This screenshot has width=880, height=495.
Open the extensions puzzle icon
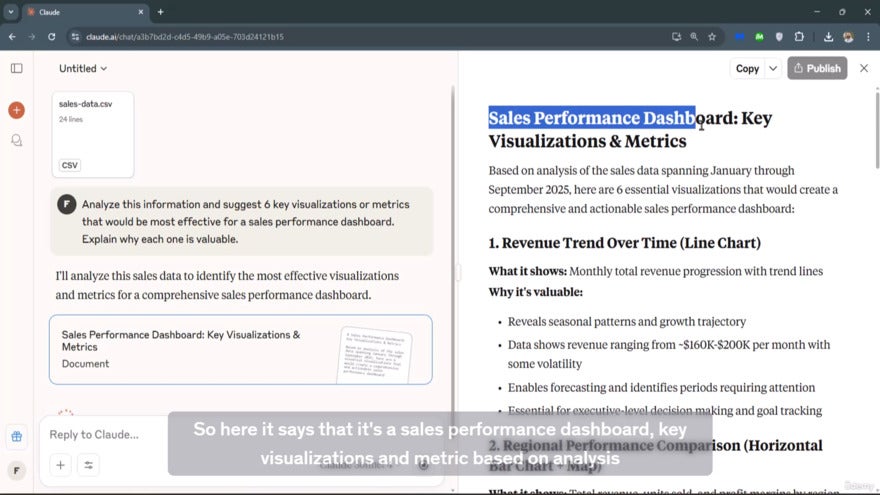point(799,36)
